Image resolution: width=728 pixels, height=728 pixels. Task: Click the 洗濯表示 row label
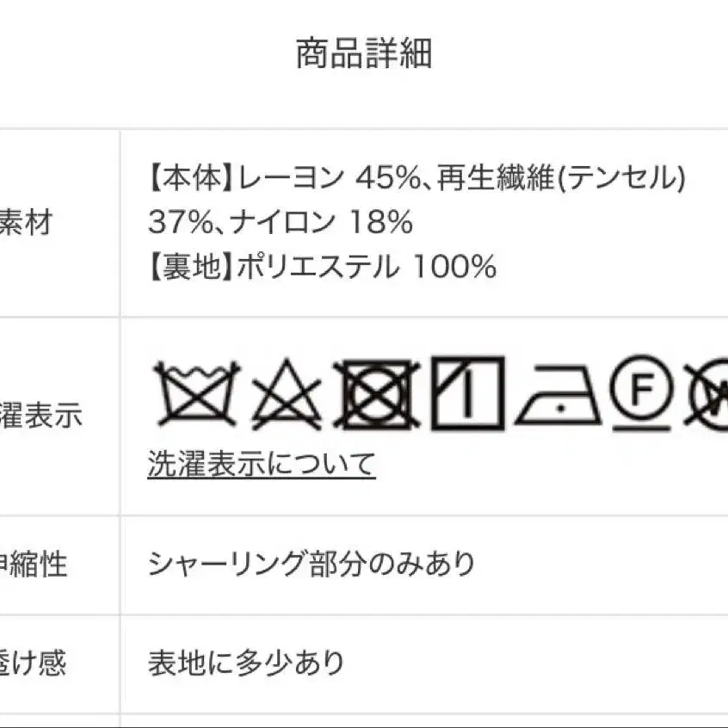click(x=40, y=415)
